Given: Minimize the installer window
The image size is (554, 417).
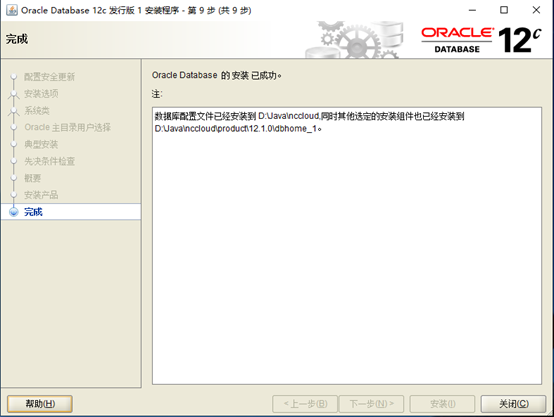Looking at the screenshot, I should coord(472,10).
